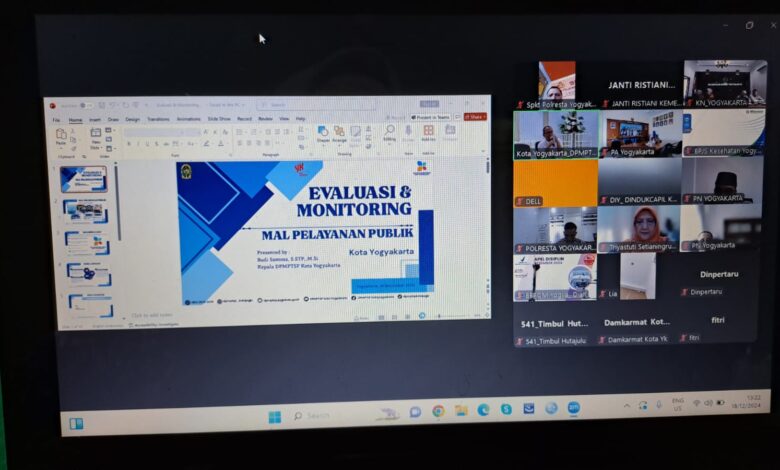The height and width of the screenshot is (470, 780).
Task: Open Google Chrome from the taskbar
Action: click(438, 411)
